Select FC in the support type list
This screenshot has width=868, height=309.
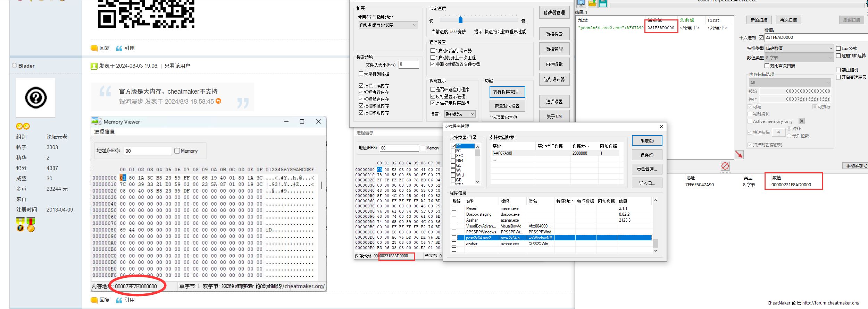click(x=459, y=151)
